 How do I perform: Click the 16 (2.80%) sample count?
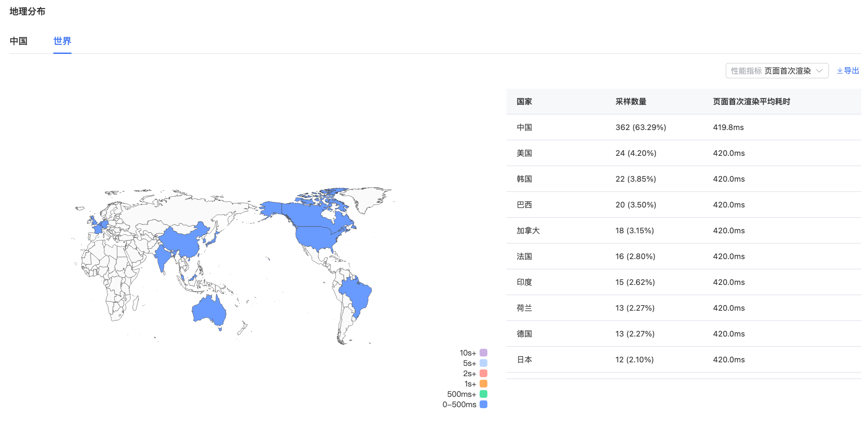635,256
